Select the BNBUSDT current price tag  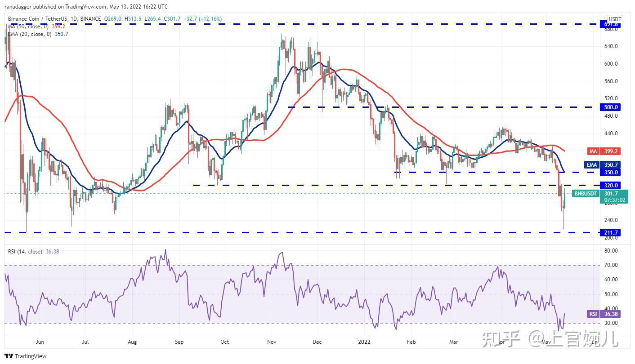point(600,196)
